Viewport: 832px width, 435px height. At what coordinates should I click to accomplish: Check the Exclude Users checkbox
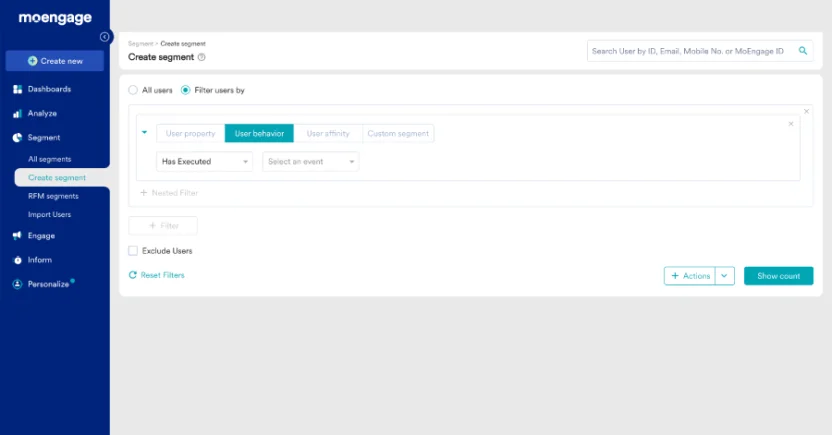(x=133, y=250)
